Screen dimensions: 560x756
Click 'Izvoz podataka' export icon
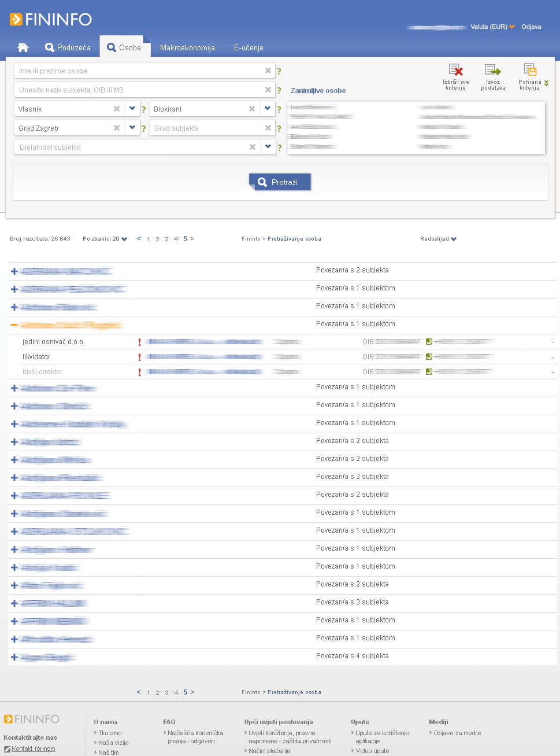click(x=492, y=71)
